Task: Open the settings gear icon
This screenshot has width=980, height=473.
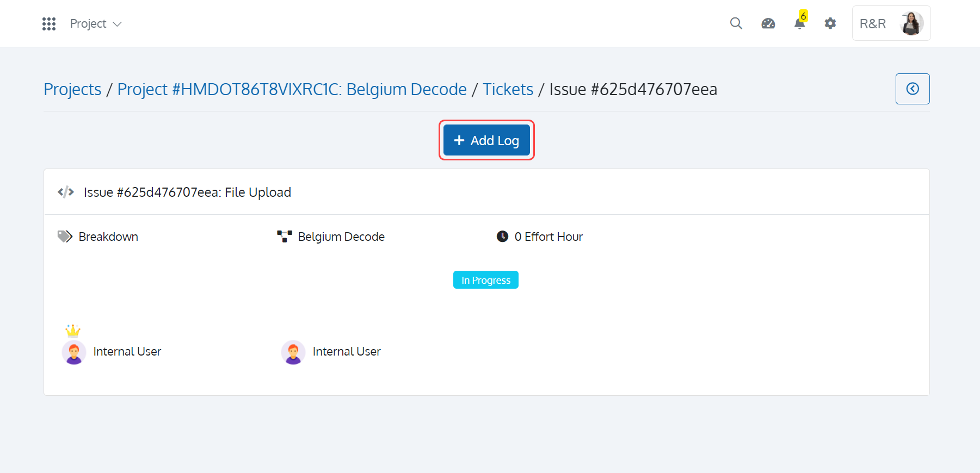Action: [830, 23]
